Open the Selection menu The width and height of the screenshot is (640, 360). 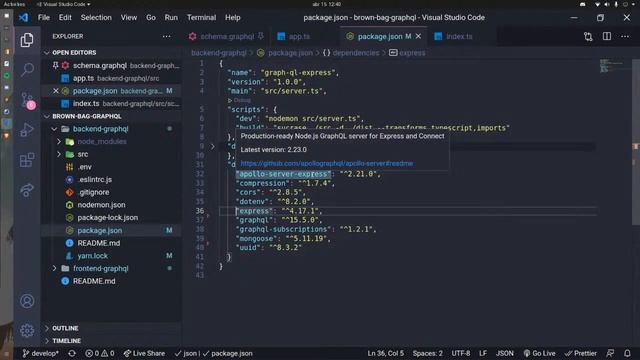pyautogui.click(x=96, y=18)
